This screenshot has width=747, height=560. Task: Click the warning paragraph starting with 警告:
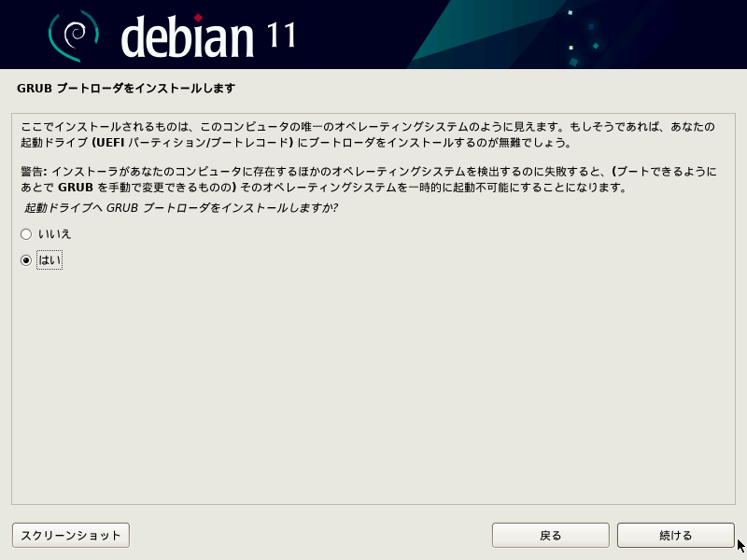(x=368, y=179)
